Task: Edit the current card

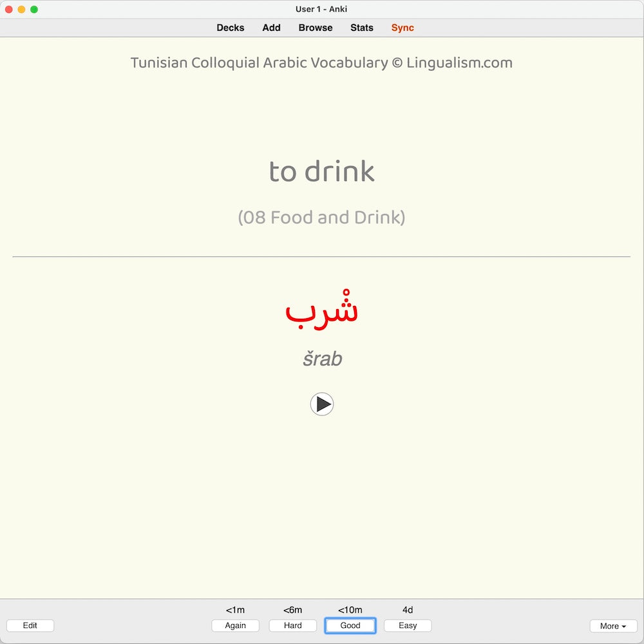Action: [x=30, y=625]
